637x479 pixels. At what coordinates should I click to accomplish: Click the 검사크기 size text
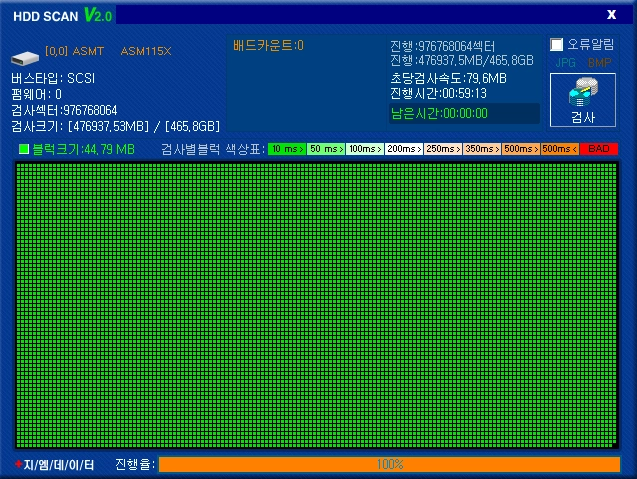(x=116, y=126)
